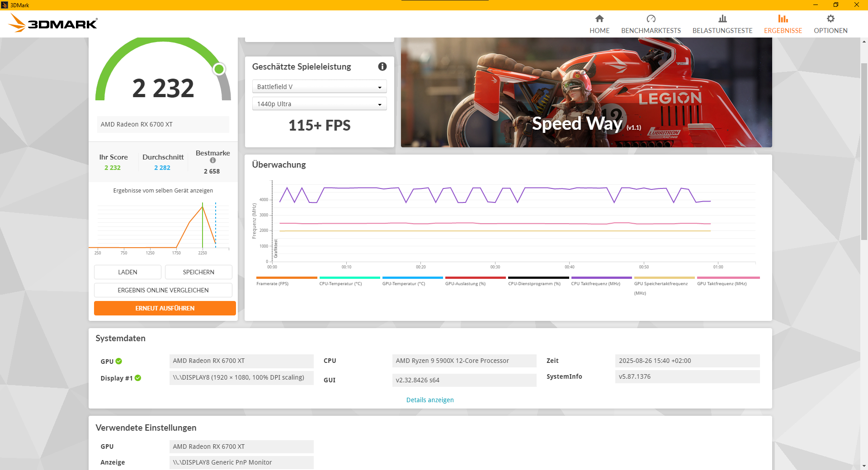This screenshot has width=868, height=470.
Task: Click the Ergebnisse results chart icon
Action: pyautogui.click(x=783, y=19)
